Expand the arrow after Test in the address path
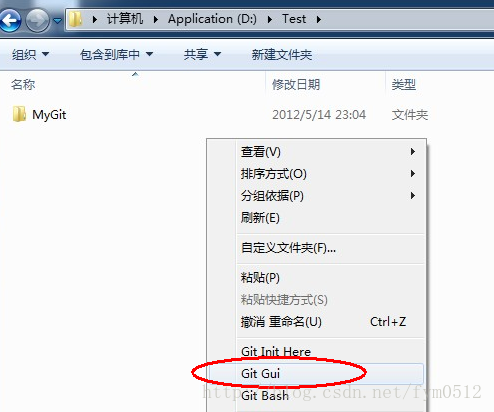This screenshot has height=412, width=494. point(319,19)
